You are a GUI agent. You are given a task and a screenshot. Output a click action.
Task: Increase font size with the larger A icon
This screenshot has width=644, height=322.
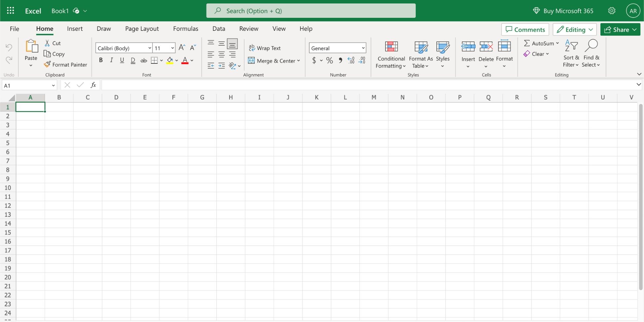coord(182,48)
